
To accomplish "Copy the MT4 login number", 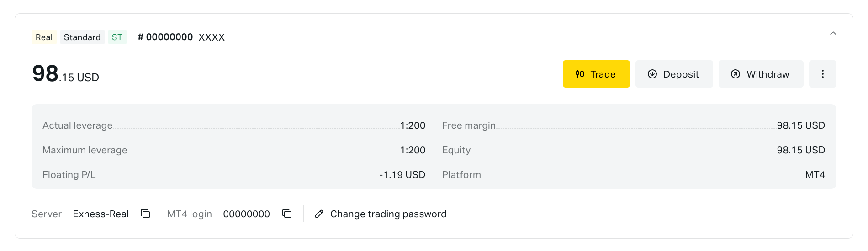I will pos(287,214).
